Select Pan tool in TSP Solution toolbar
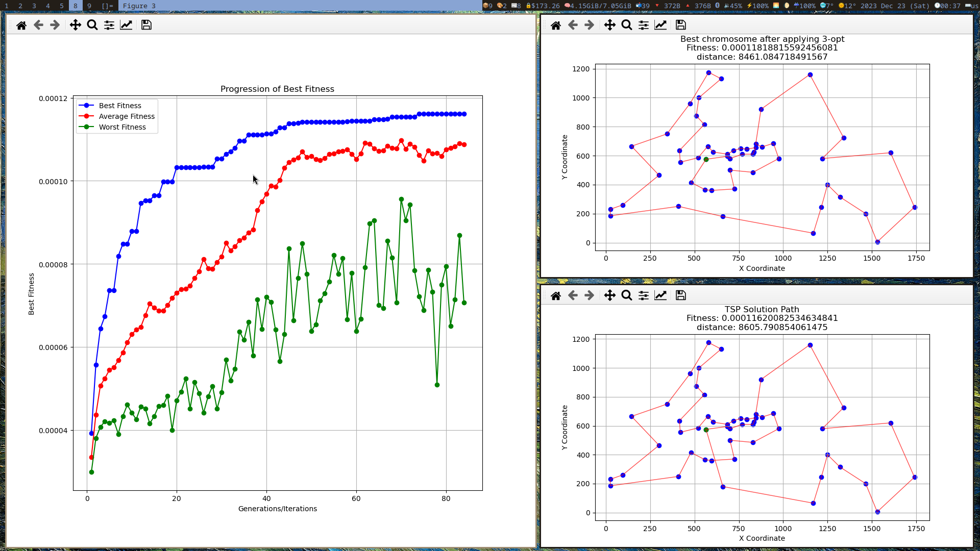The image size is (980, 551). tap(610, 295)
